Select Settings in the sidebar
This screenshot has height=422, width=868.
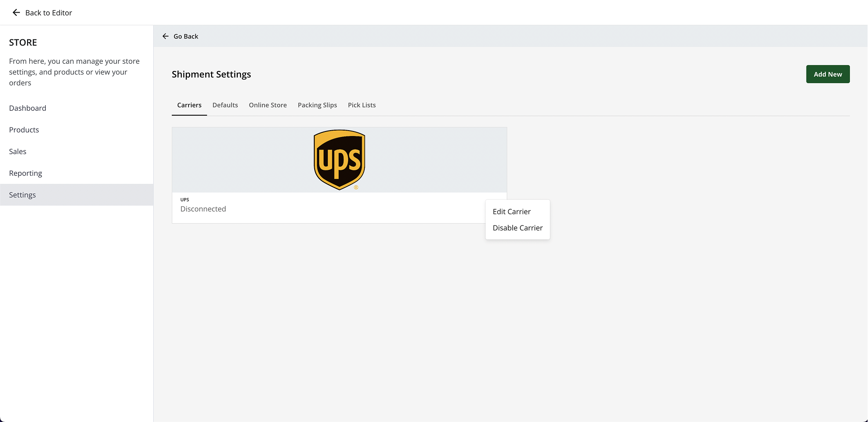77,195
